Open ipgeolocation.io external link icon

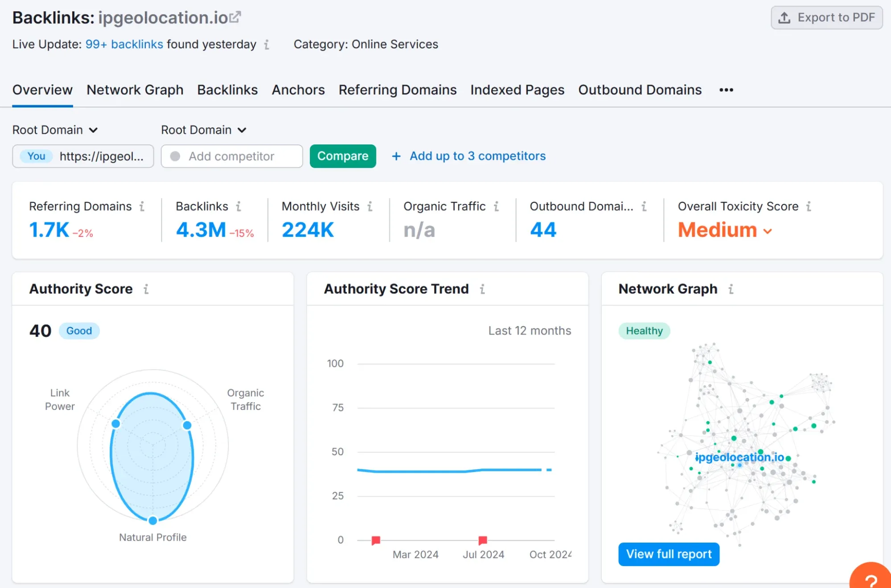(x=235, y=17)
